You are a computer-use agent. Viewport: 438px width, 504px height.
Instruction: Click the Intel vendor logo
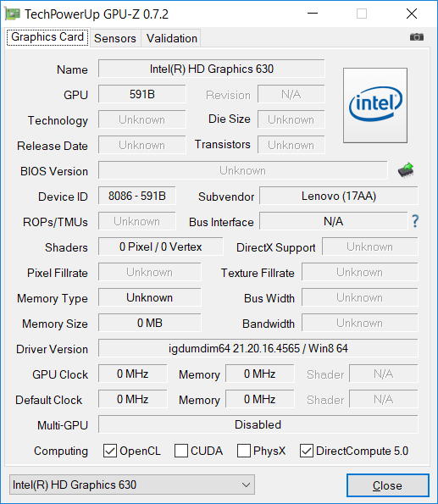pyautogui.click(x=375, y=105)
